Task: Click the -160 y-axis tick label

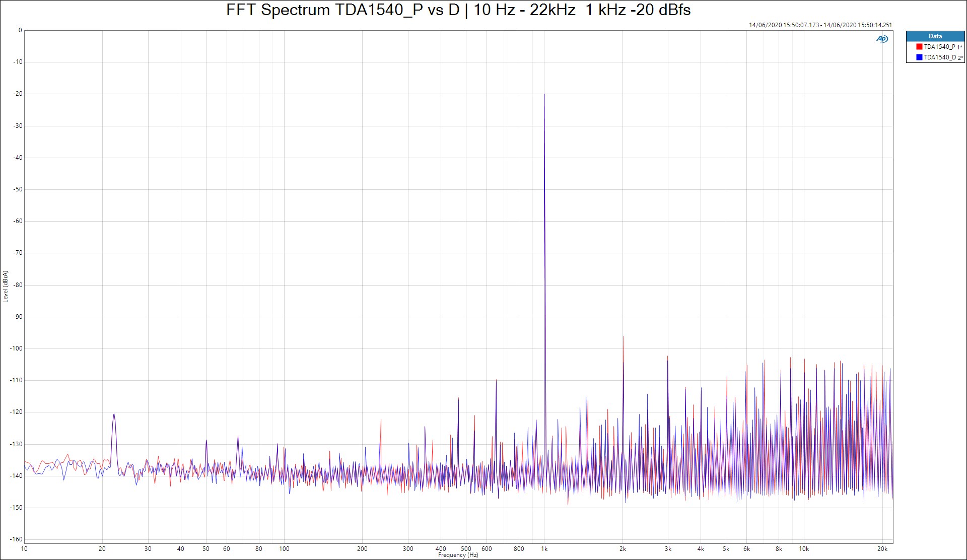Action: click(17, 539)
